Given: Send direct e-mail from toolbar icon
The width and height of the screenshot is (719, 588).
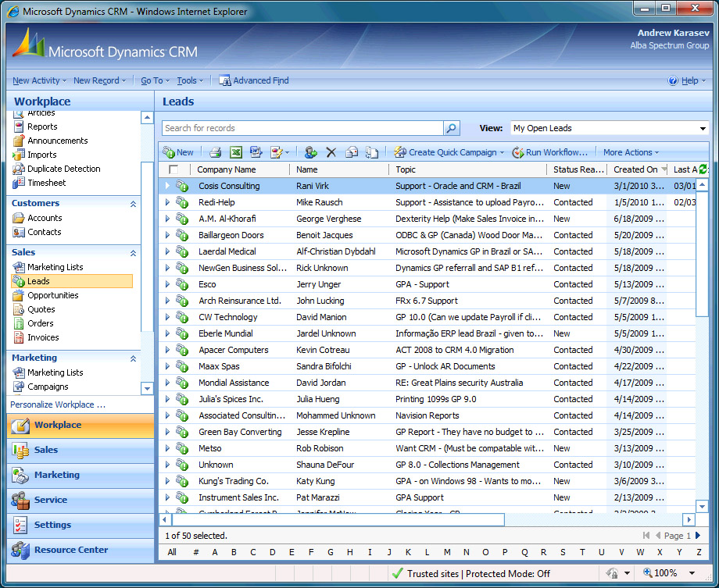Looking at the screenshot, I should (x=352, y=152).
